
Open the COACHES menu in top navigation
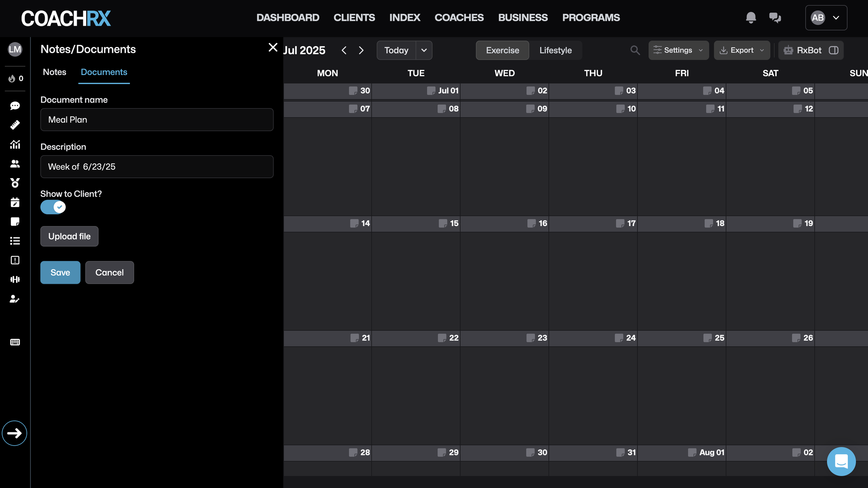point(459,17)
